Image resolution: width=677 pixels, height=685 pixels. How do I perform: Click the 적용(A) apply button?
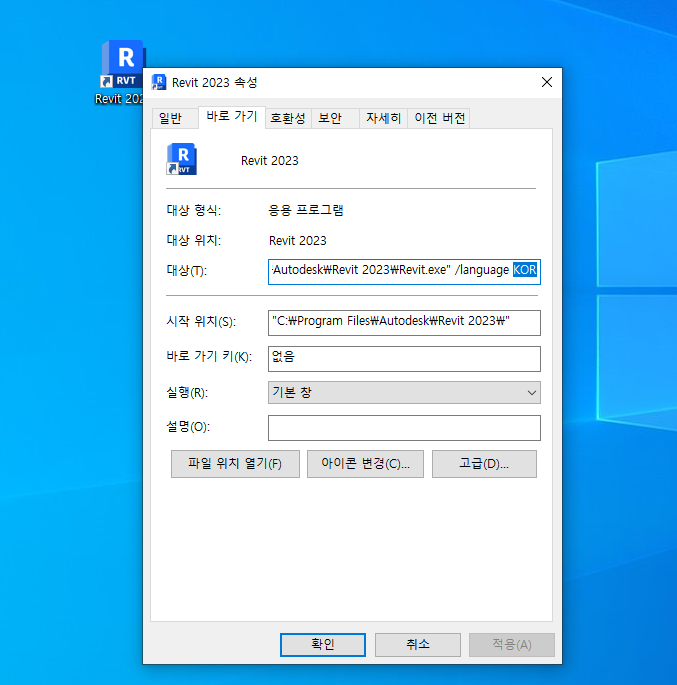(x=511, y=644)
